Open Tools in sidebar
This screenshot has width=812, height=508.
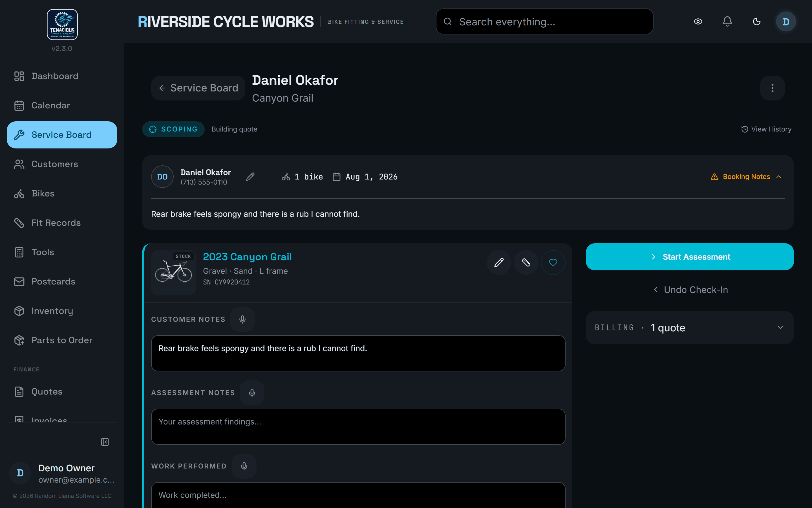(x=62, y=252)
